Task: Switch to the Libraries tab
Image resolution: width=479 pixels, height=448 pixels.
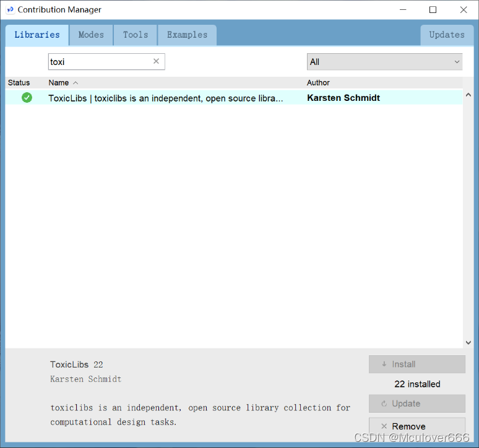Action: 37,35
